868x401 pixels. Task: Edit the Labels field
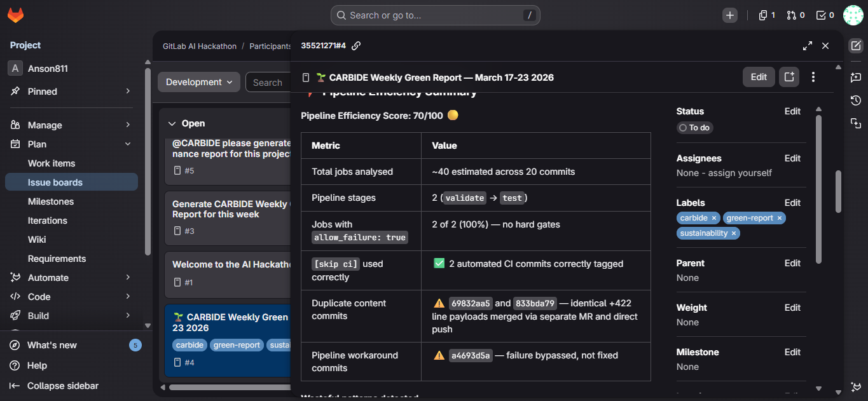792,203
